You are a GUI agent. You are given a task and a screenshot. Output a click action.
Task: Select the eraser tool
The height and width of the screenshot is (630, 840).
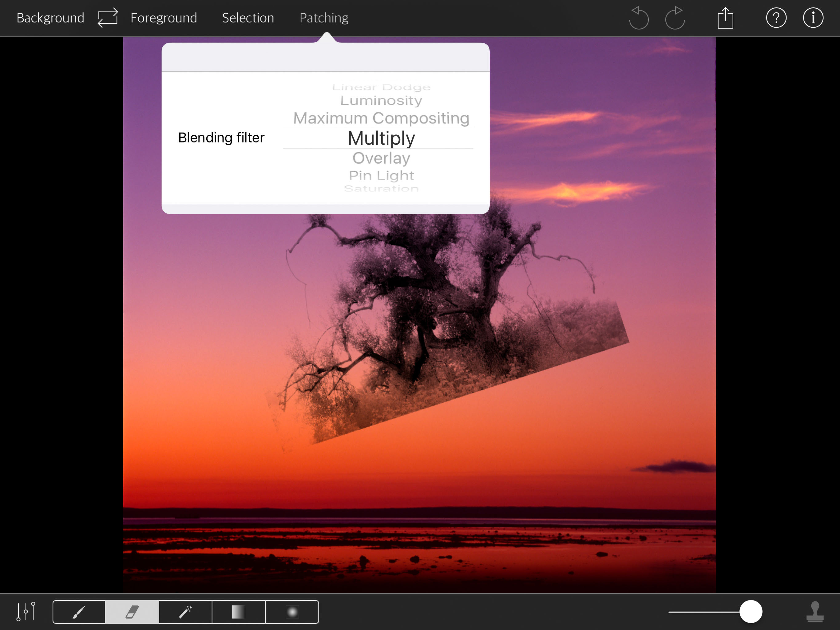point(132,612)
